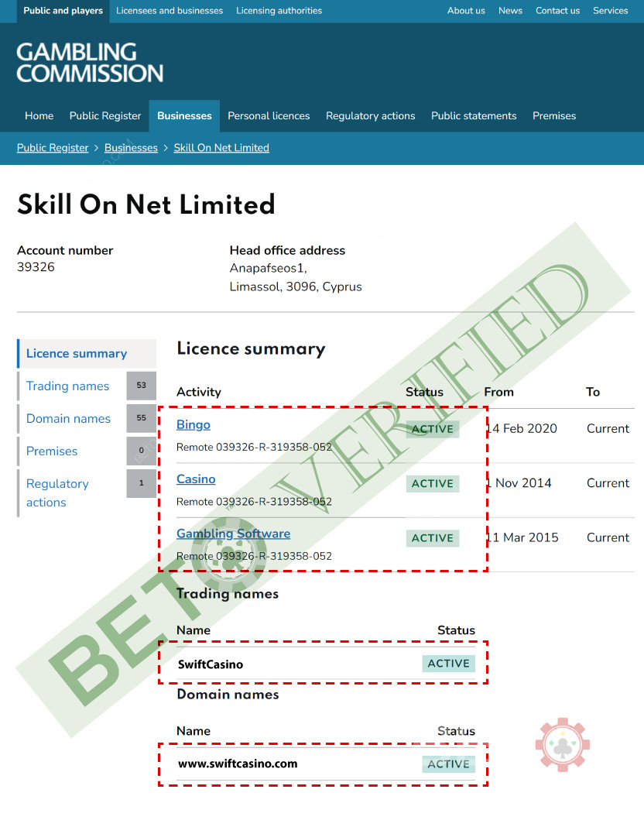The height and width of the screenshot is (827, 644).
Task: Open Trading names sidebar item
Action: tap(68, 386)
